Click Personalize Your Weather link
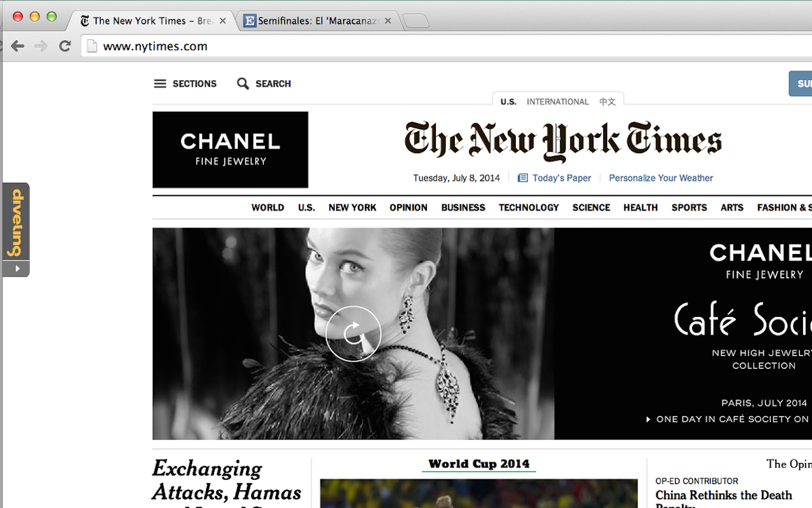This screenshot has width=812, height=508. pos(661,178)
